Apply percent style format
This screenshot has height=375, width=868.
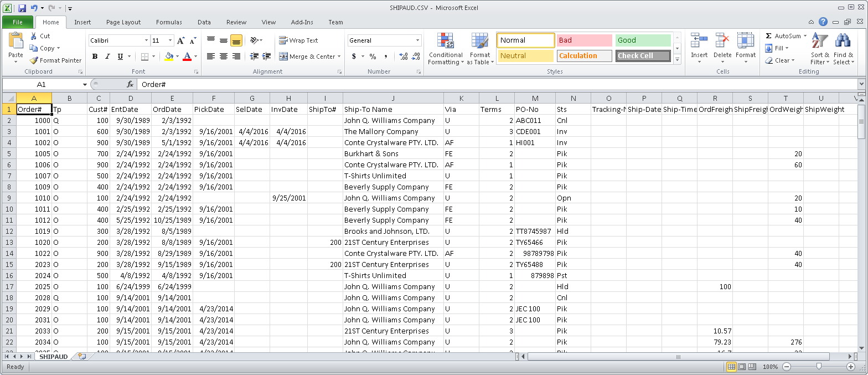[373, 56]
